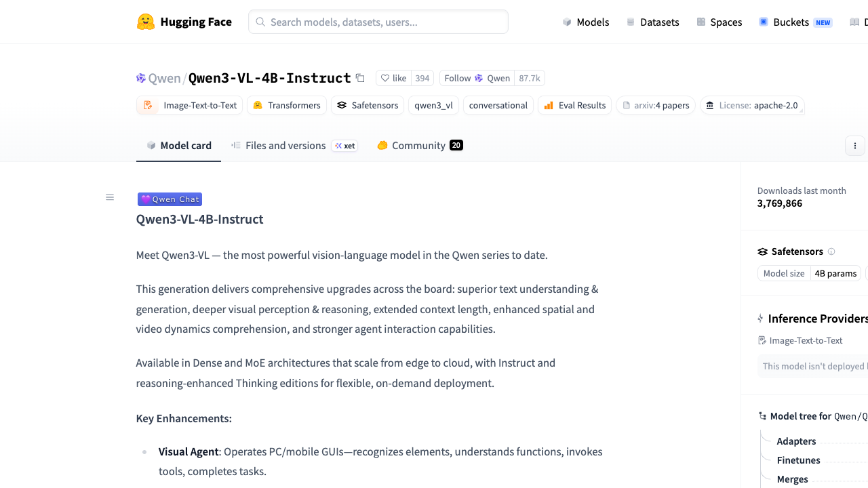
Task: Click the Safetensors sidebar heading
Action: tap(797, 251)
